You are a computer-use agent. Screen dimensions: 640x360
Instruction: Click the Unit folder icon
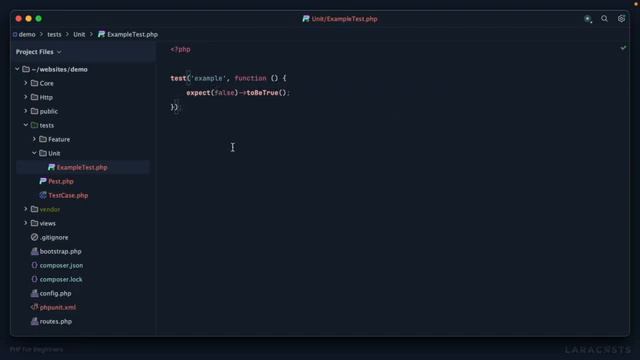43,153
